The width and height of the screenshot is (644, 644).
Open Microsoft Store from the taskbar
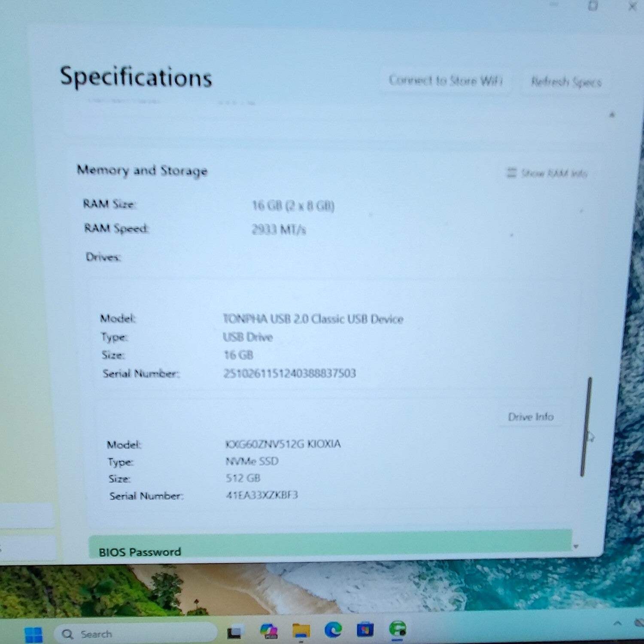[365, 629]
